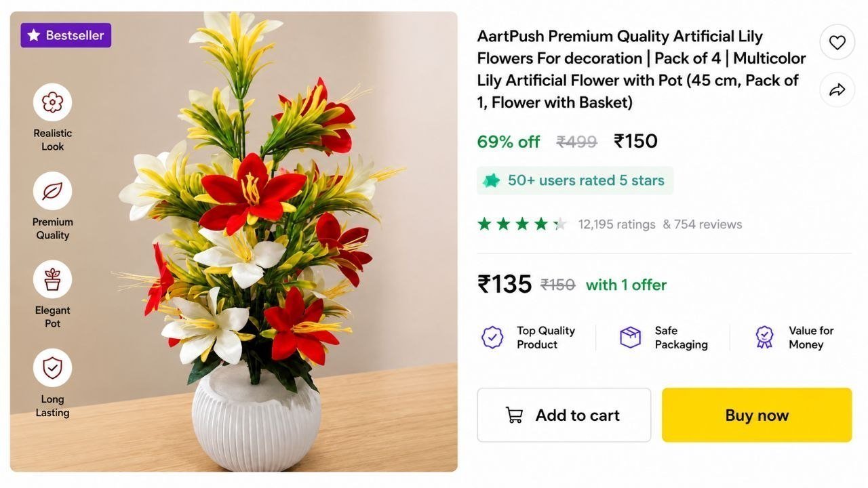
Task: Click the Safe Packaging box icon
Action: click(x=631, y=338)
